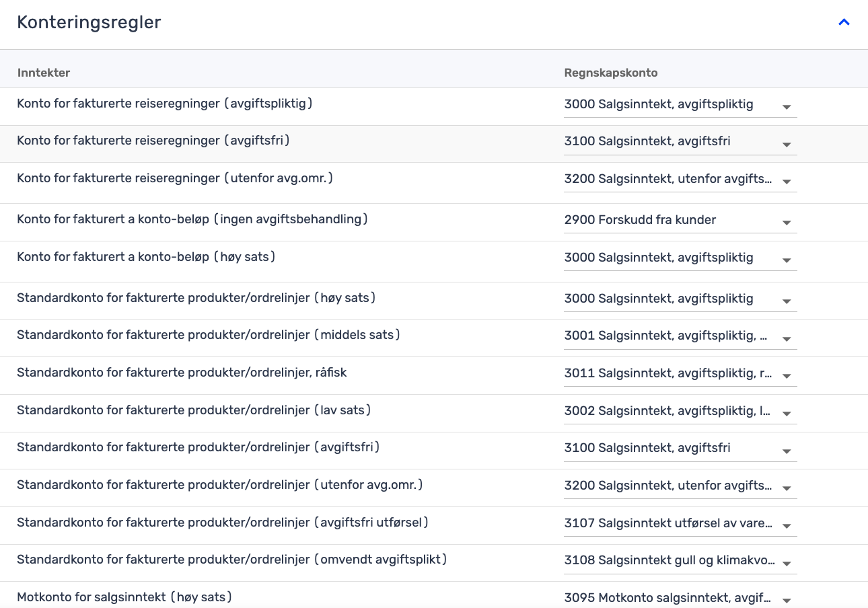The width and height of the screenshot is (868, 608).
Task: Change account for a konto-beløp (høy sats)
Action: coord(680,258)
